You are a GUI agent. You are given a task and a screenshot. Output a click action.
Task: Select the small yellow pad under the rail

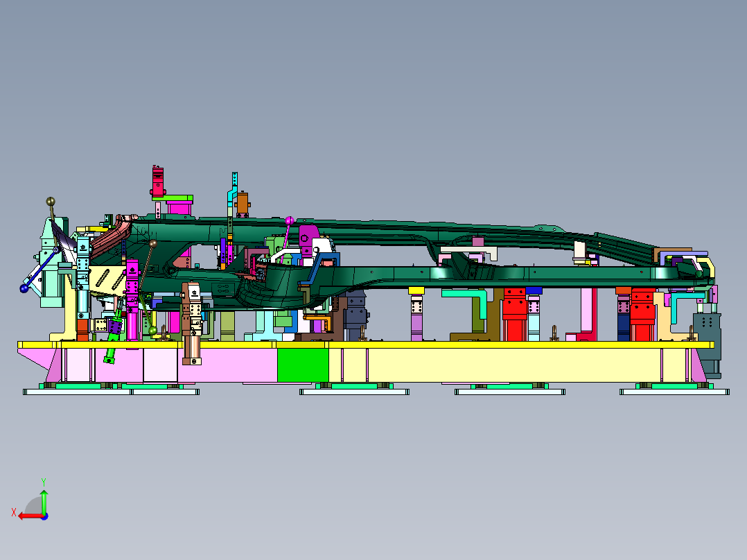[416, 290]
